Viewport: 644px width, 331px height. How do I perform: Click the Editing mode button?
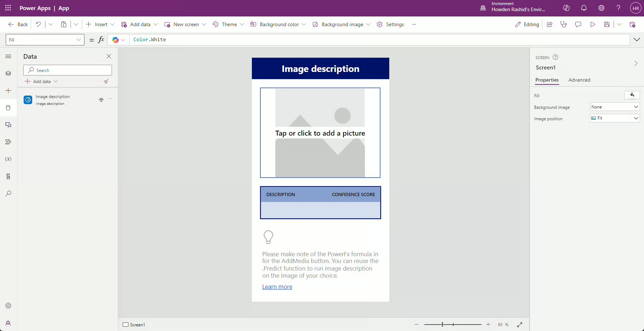(527, 24)
